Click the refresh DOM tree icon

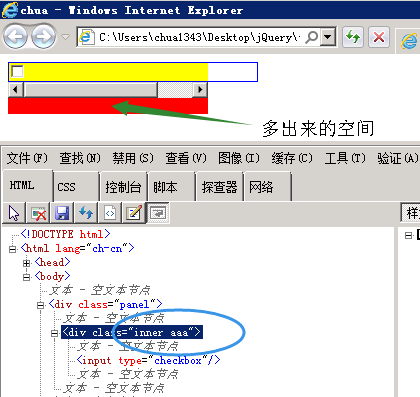pyautogui.click(x=86, y=213)
